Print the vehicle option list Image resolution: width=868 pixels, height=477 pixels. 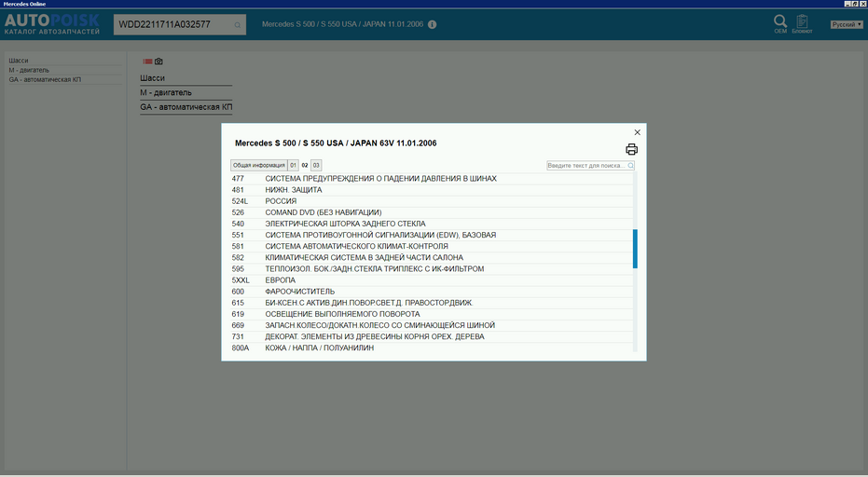(x=631, y=149)
